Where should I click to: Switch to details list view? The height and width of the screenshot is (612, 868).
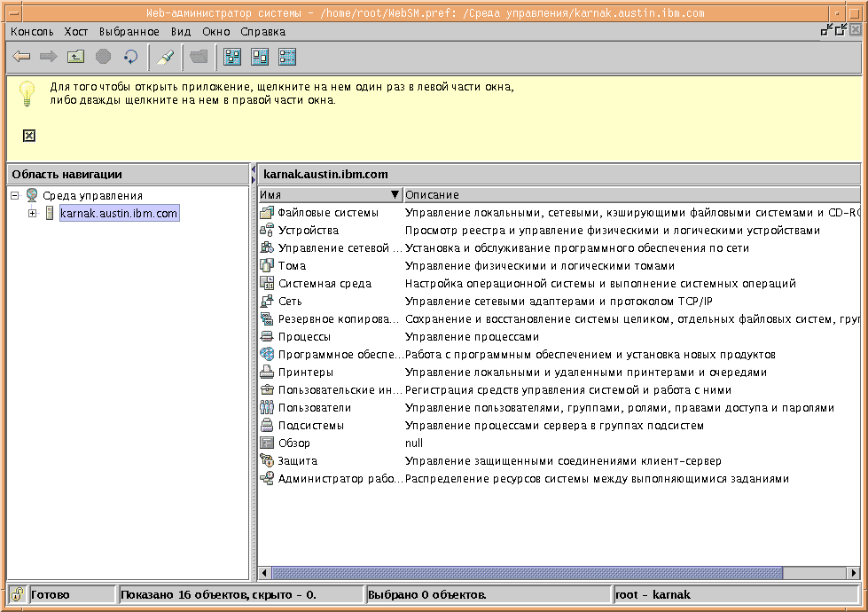coord(286,57)
